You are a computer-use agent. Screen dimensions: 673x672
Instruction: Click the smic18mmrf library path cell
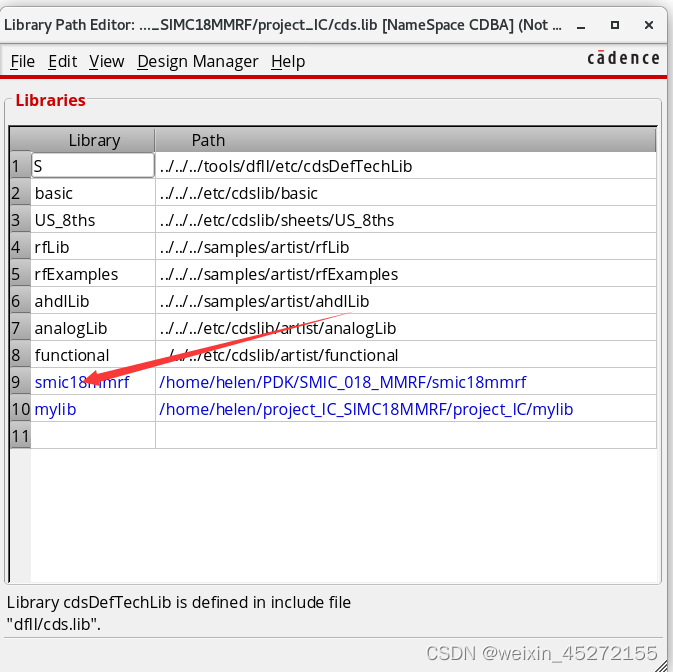(x=342, y=382)
